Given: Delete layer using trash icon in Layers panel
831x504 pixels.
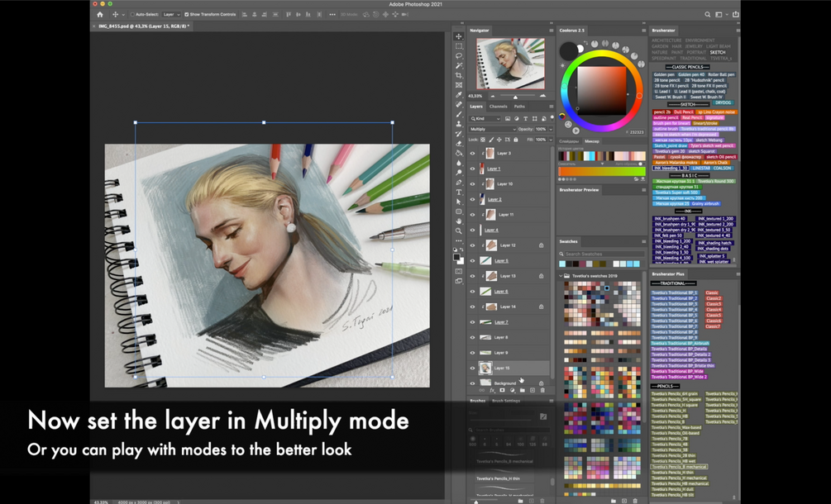Looking at the screenshot, I should pos(542,391).
